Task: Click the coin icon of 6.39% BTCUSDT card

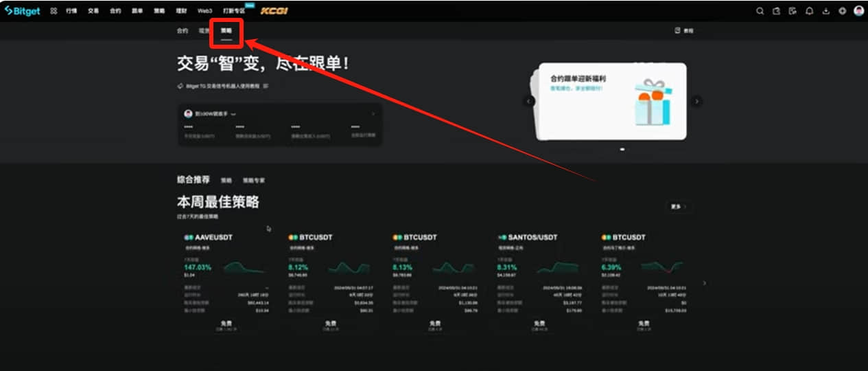Action: tap(607, 238)
